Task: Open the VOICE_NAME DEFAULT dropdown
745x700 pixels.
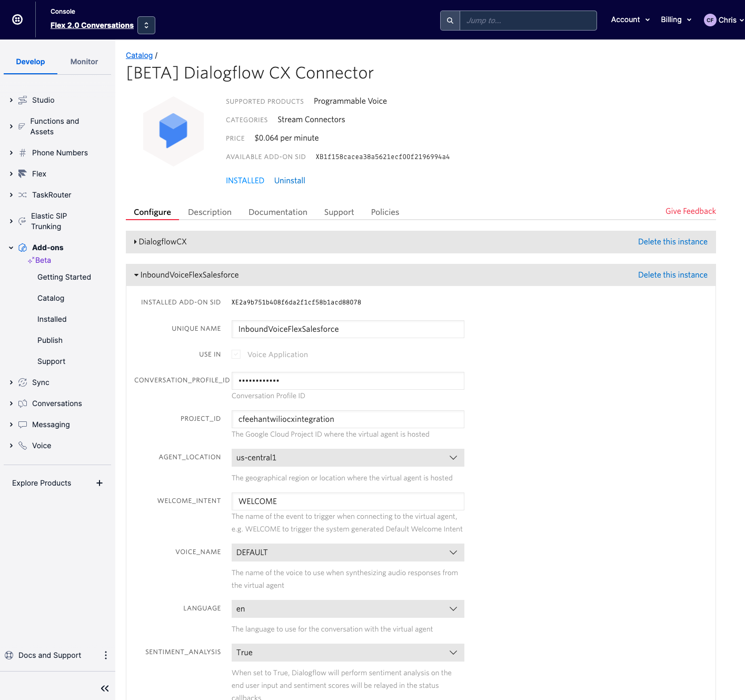Action: (348, 553)
